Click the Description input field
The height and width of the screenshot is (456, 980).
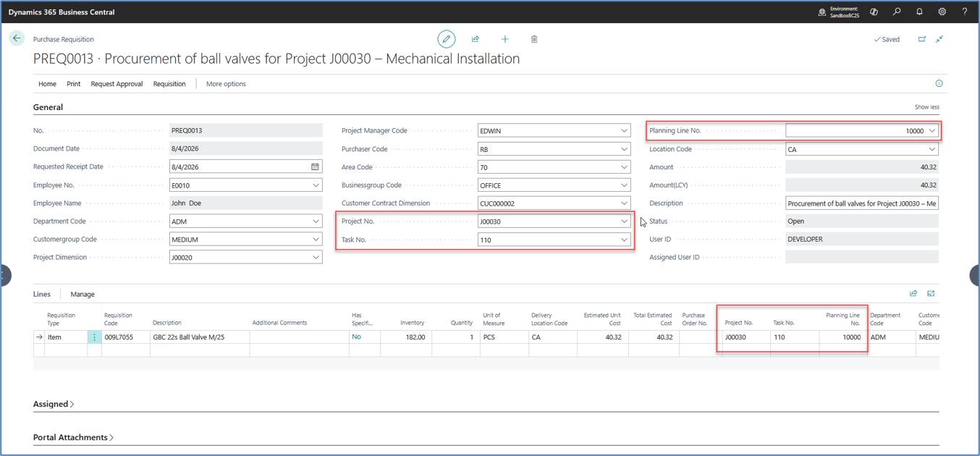pyautogui.click(x=862, y=203)
